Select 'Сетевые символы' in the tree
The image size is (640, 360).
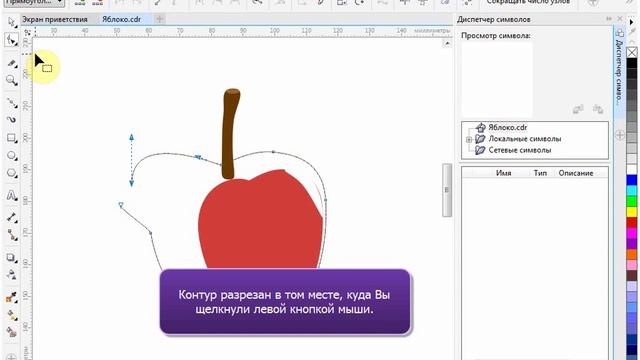(x=520, y=150)
